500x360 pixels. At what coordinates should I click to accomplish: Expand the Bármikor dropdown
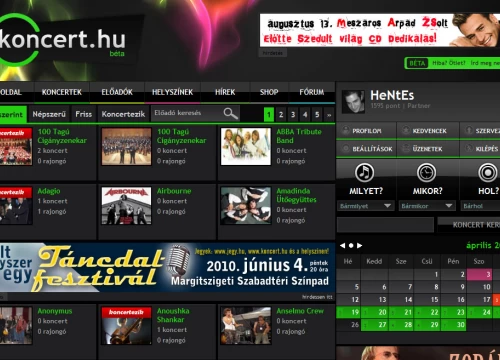pyautogui.click(x=427, y=206)
